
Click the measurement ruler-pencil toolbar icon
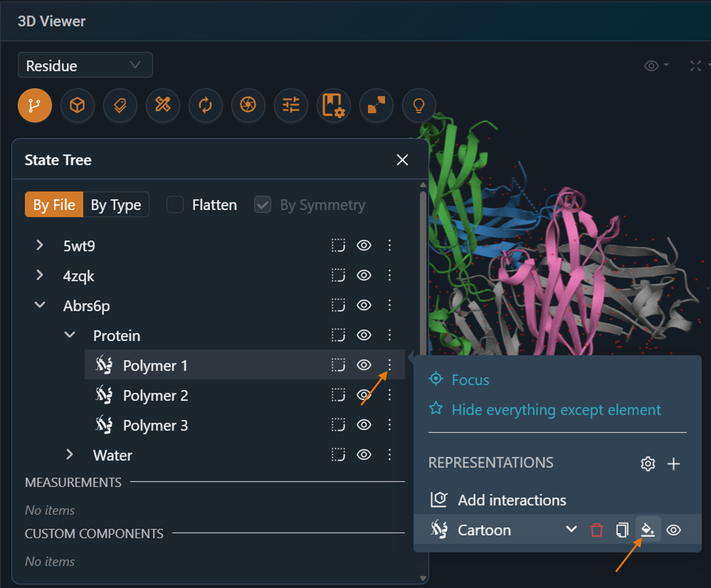(163, 105)
